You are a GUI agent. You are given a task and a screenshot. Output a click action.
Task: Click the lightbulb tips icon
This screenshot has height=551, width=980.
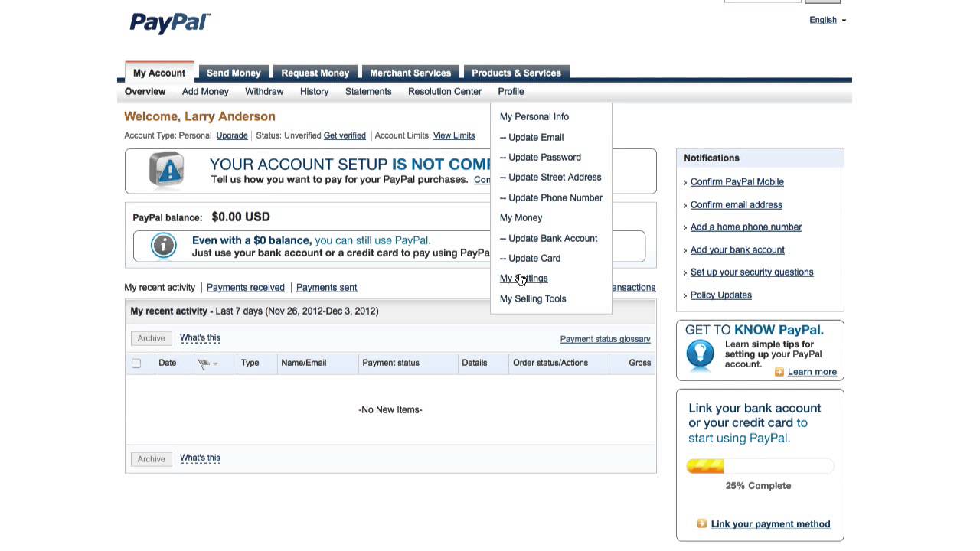pyautogui.click(x=700, y=356)
